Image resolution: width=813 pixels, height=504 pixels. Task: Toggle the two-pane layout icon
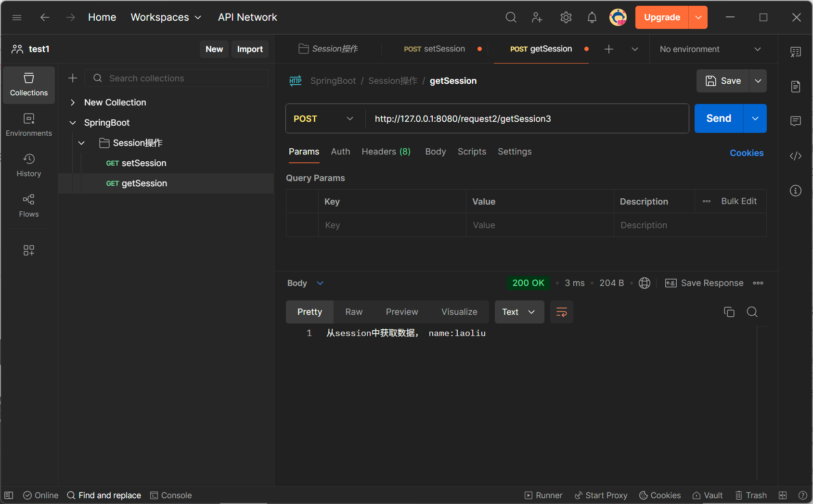tap(783, 495)
